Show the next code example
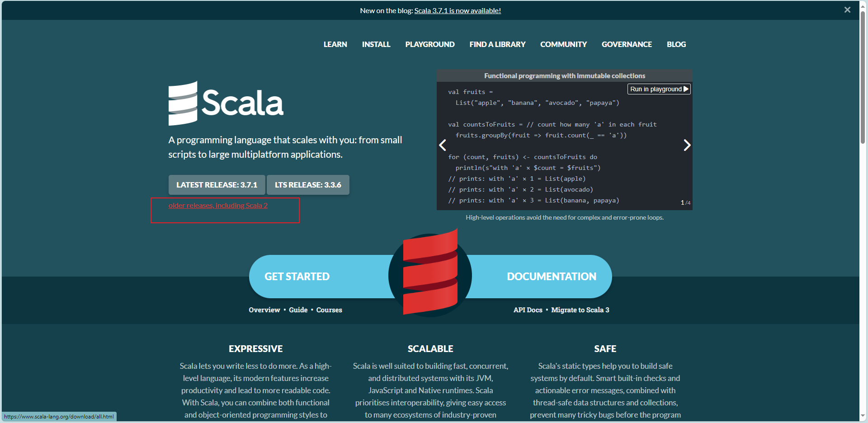868x423 pixels. (687, 145)
